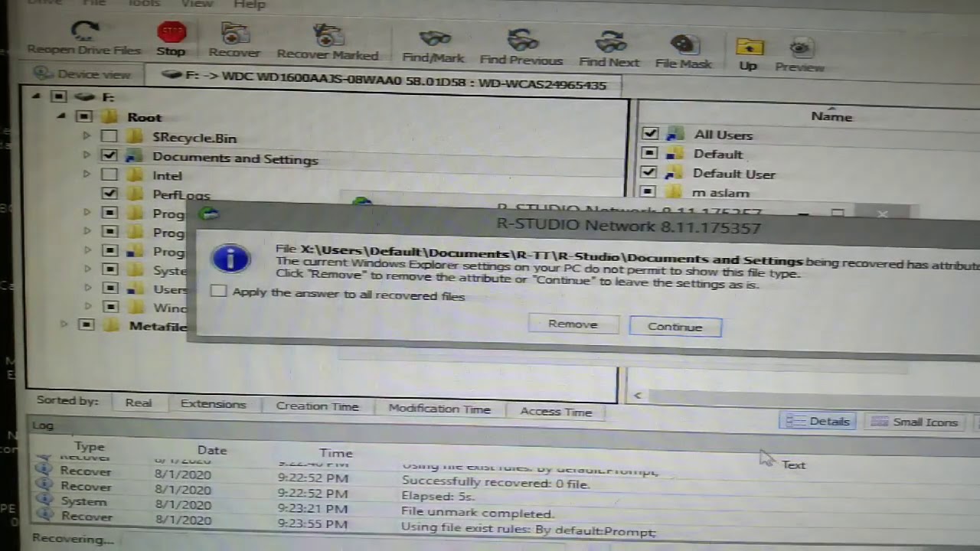The height and width of the screenshot is (551, 980).
Task: Click the Recover Marked toolbar icon
Action: tap(328, 37)
